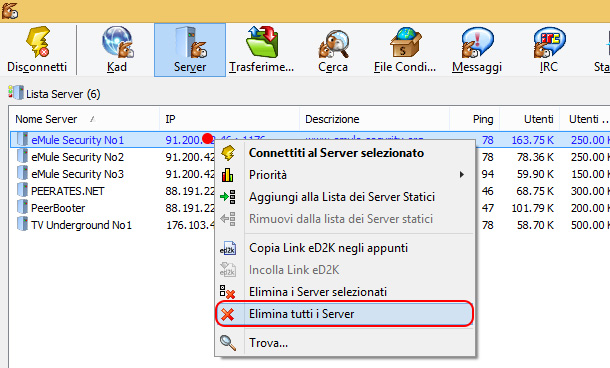Click the lightning Connettiti menu icon
The image size is (610, 368).
click(228, 153)
